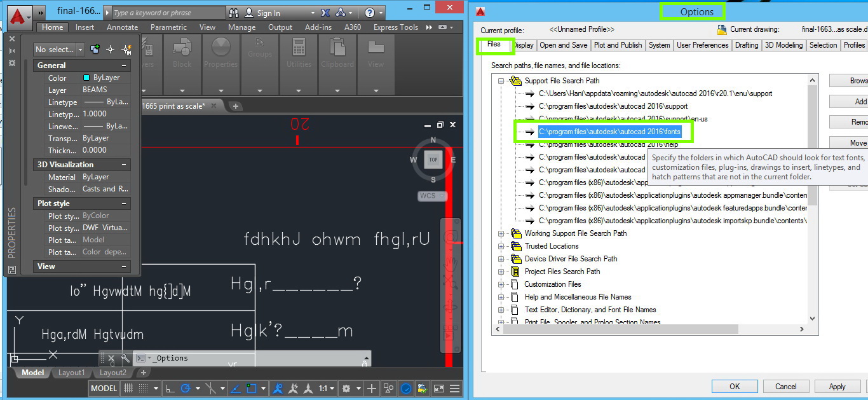Toggle object snap tracking status icon
Image resolution: width=868 pixels, height=400 pixels.
point(235,389)
